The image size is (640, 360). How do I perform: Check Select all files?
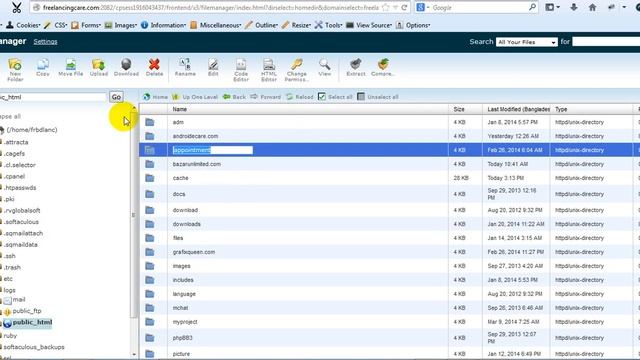pyautogui.click(x=335, y=97)
